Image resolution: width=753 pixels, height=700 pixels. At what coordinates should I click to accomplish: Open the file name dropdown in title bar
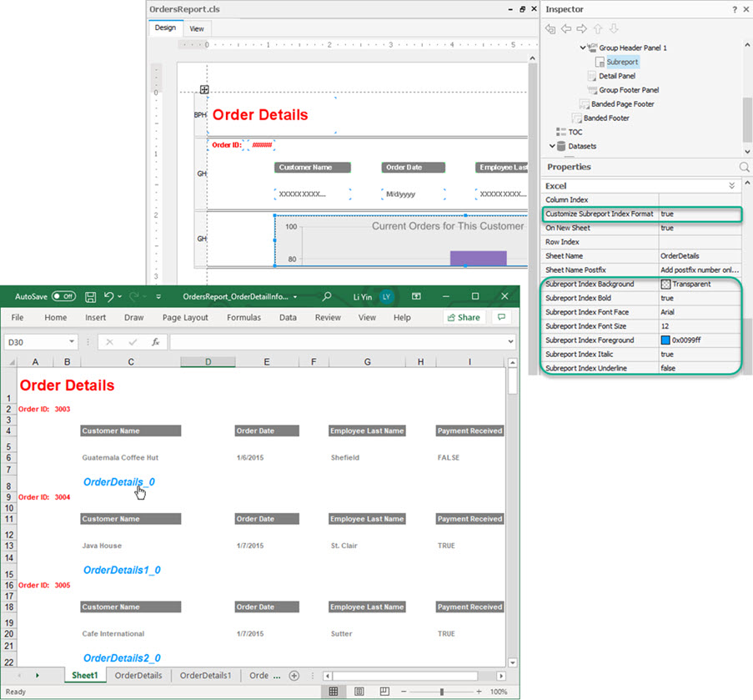295,297
